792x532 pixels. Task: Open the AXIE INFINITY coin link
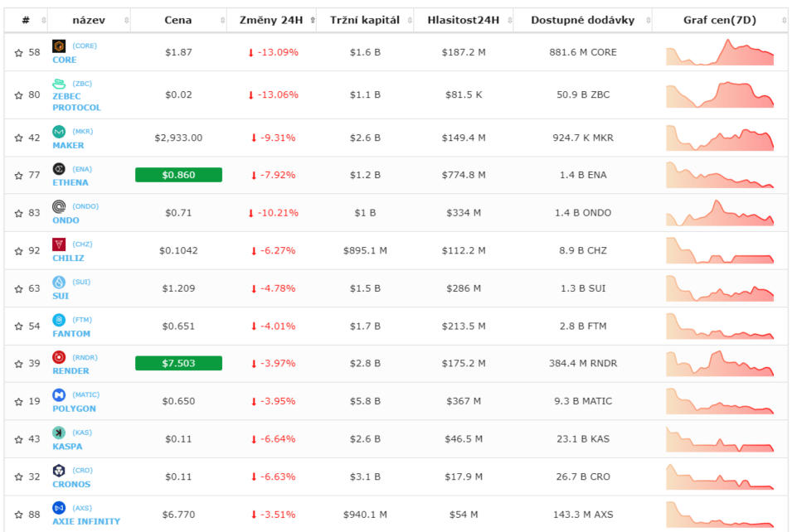coord(86,521)
